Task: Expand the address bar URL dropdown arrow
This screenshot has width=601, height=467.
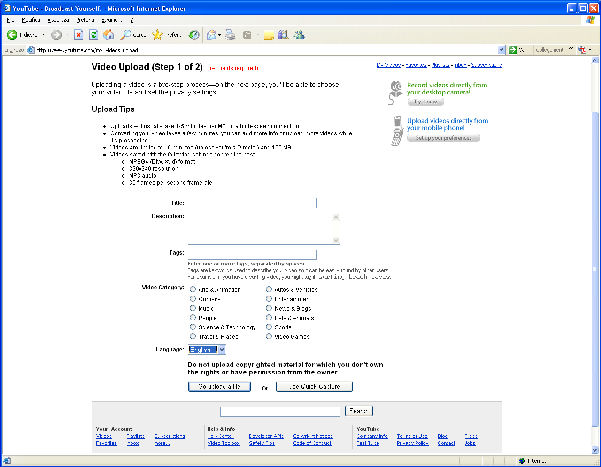Action: point(501,50)
